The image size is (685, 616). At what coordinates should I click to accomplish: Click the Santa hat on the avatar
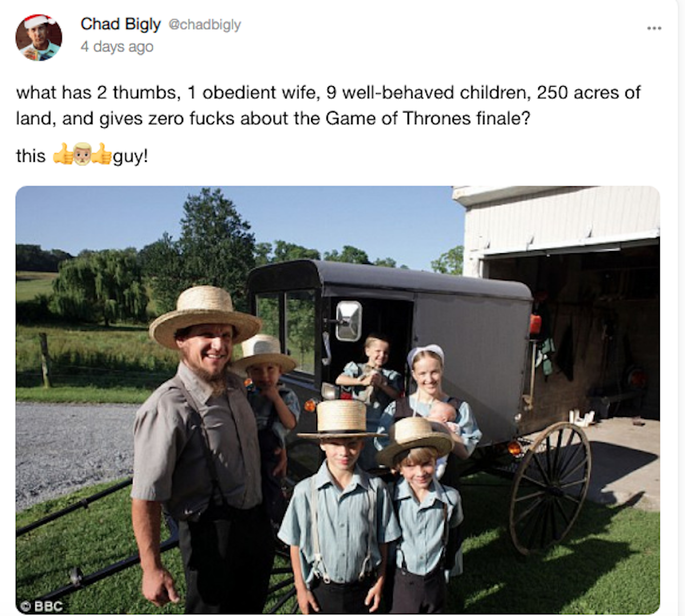pyautogui.click(x=38, y=21)
